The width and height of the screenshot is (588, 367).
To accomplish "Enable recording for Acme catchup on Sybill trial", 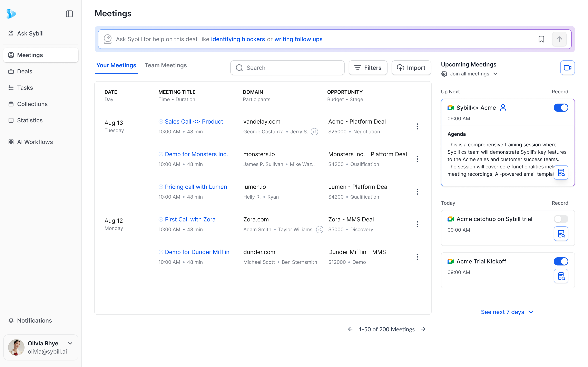I will click(561, 219).
